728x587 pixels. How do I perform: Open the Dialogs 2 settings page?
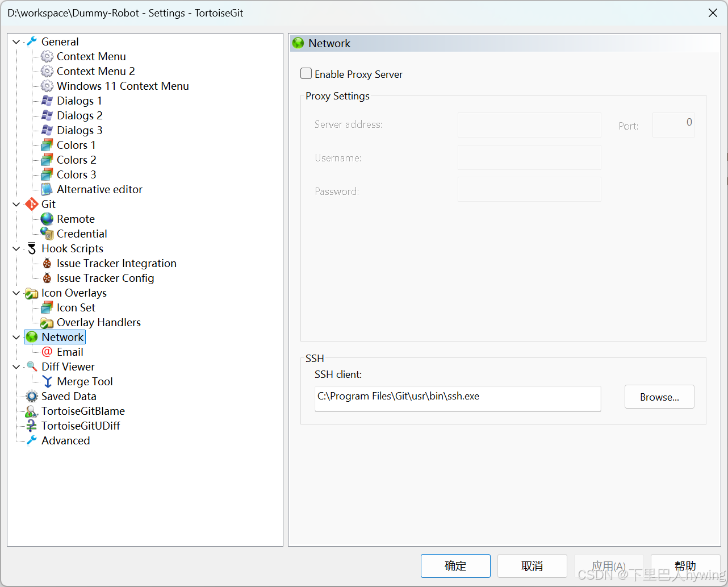(x=80, y=115)
